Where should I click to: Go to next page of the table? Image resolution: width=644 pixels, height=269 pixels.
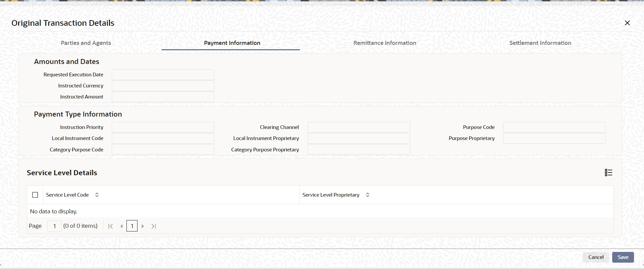click(x=143, y=226)
